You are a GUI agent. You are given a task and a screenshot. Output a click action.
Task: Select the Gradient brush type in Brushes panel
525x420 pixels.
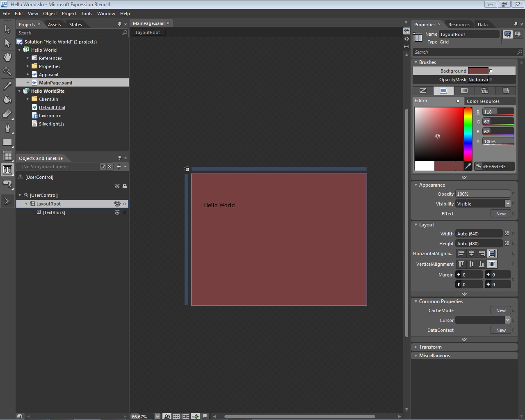tap(464, 90)
